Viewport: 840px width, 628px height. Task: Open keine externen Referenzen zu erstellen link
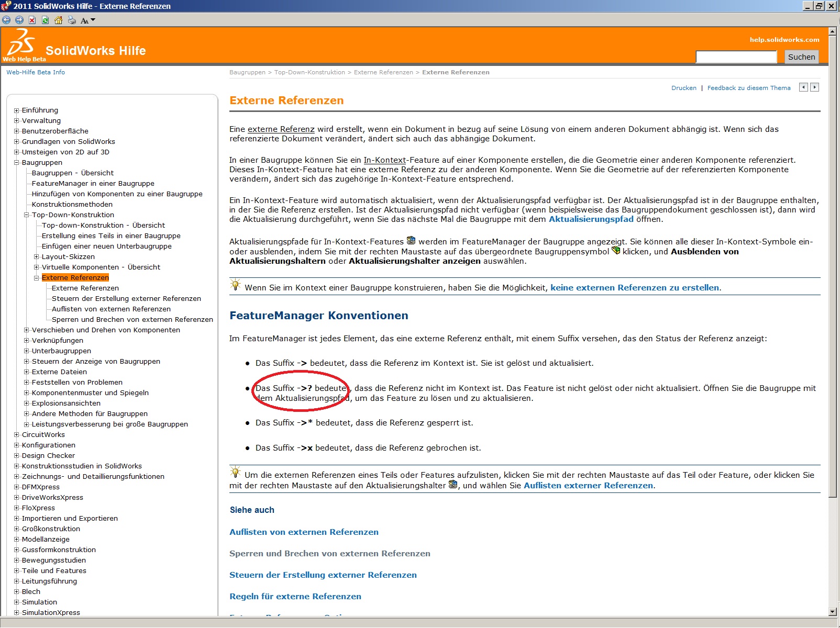tap(635, 288)
